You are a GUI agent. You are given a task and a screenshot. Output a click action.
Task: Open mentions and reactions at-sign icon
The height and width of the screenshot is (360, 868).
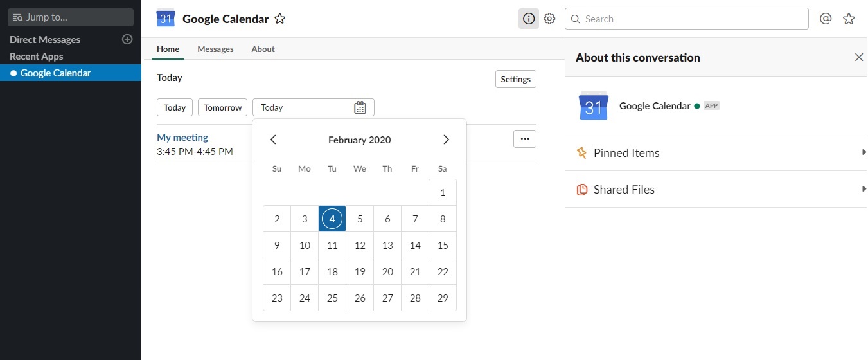coord(826,19)
